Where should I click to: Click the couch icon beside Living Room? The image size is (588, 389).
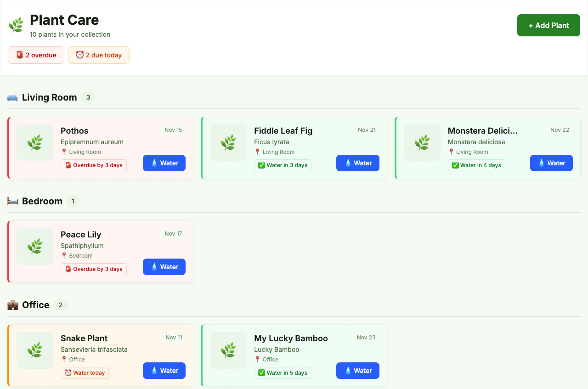[12, 97]
